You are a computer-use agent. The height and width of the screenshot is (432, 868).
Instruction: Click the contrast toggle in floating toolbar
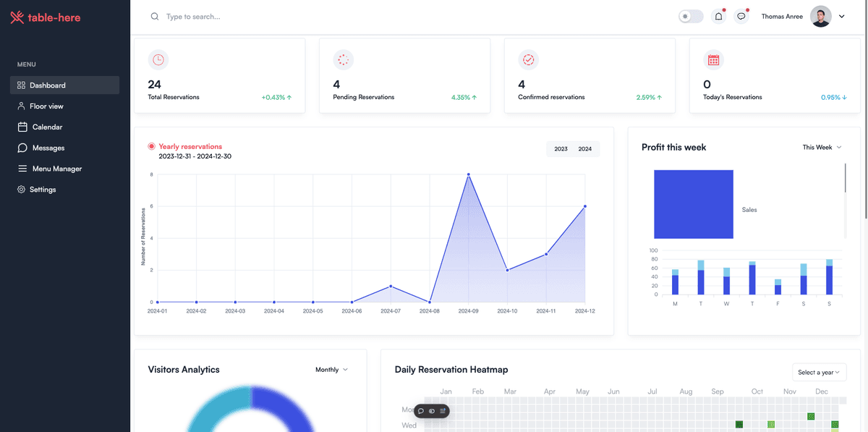[x=432, y=411]
